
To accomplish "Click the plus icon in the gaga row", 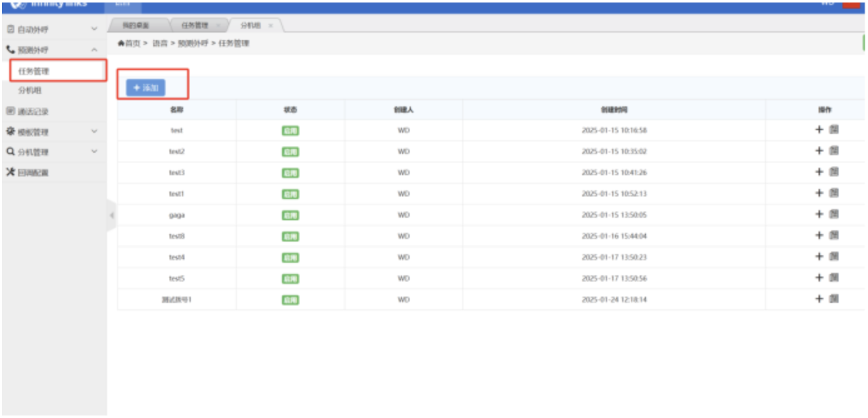I will (819, 214).
